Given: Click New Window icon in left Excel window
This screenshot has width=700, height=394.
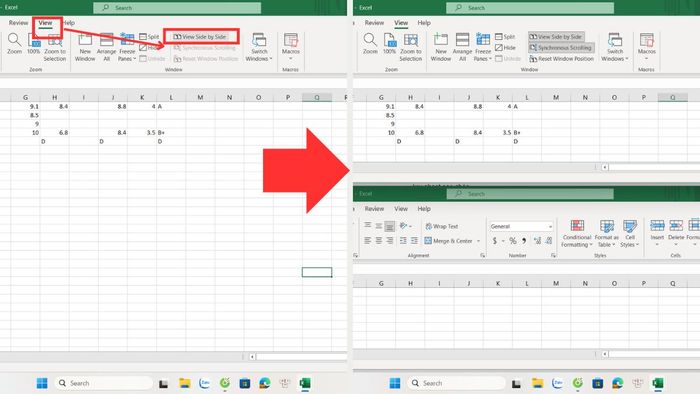Looking at the screenshot, I should pos(85,46).
